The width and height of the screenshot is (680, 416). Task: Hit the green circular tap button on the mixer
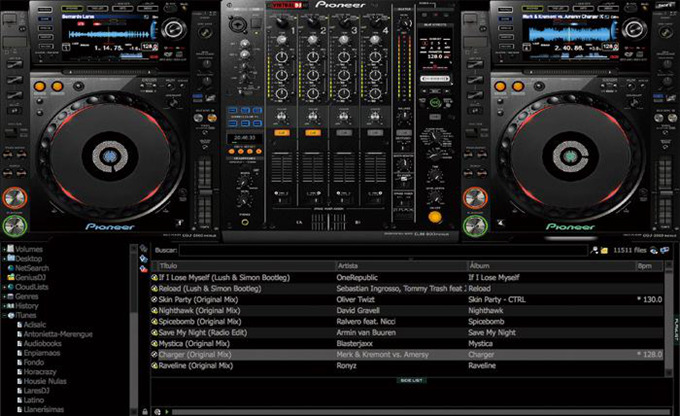tap(435, 103)
